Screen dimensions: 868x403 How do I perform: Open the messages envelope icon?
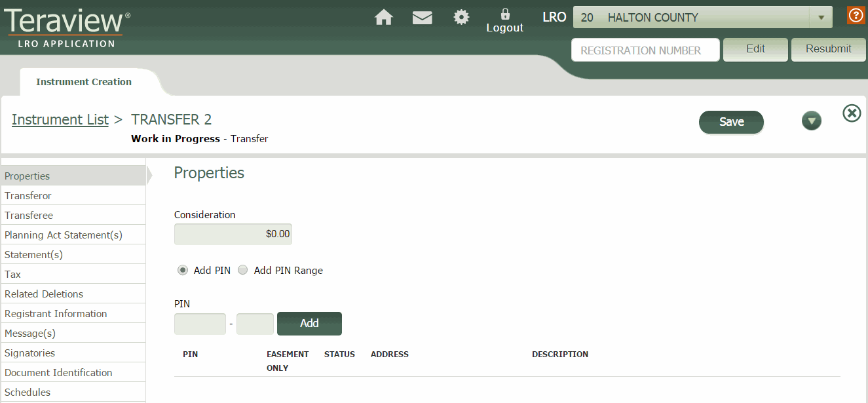click(422, 18)
